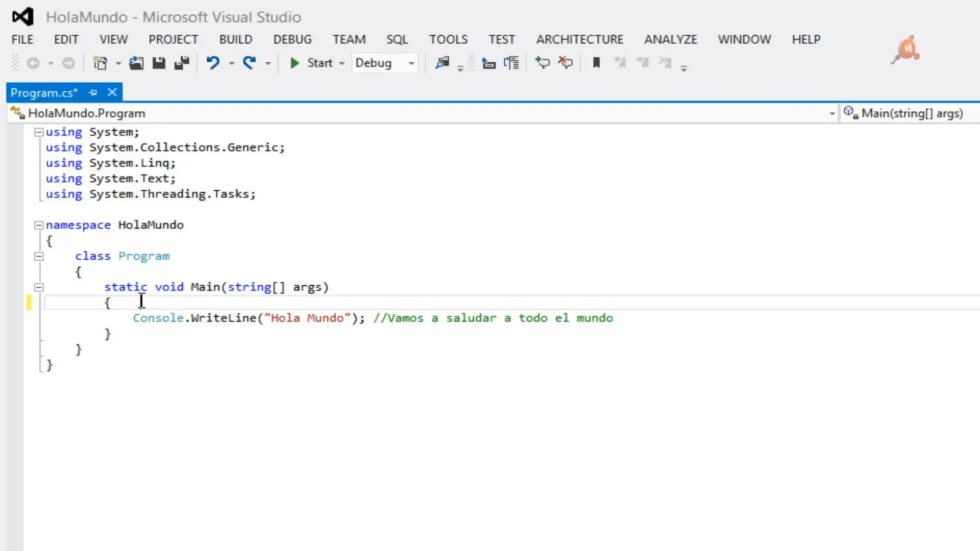980x551 pixels.
Task: Save Program.cs with the Save icon
Action: 159,63
